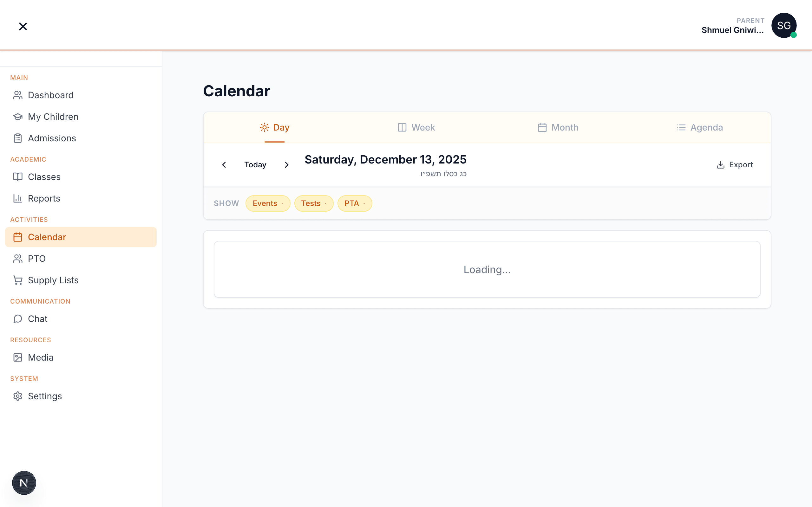Toggle the PTA filter chip
Viewport: 812px width, 507px height.
pos(354,203)
